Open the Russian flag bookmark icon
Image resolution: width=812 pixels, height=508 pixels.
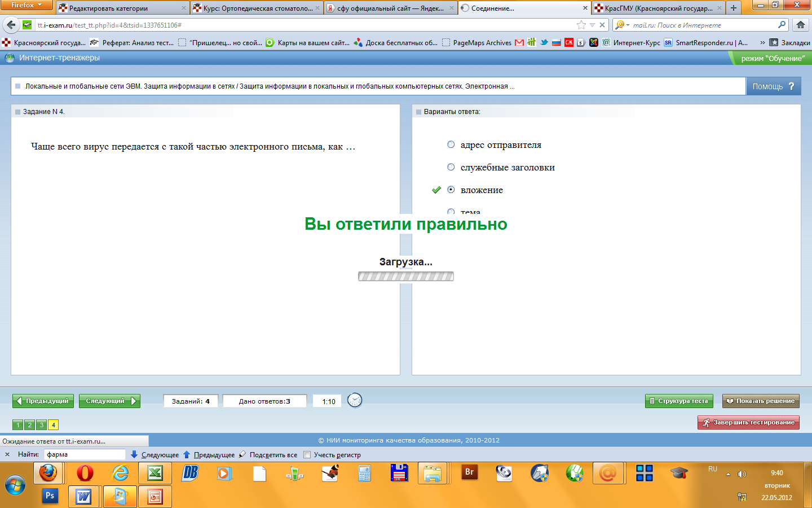click(x=557, y=42)
